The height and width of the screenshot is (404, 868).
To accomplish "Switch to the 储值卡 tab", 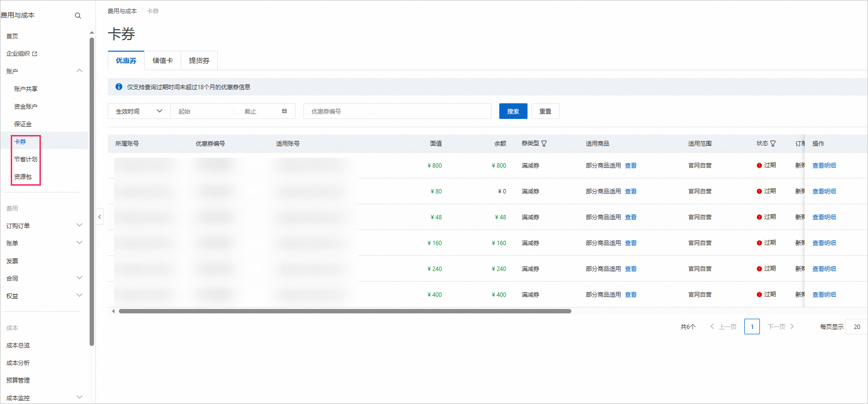I will 163,60.
